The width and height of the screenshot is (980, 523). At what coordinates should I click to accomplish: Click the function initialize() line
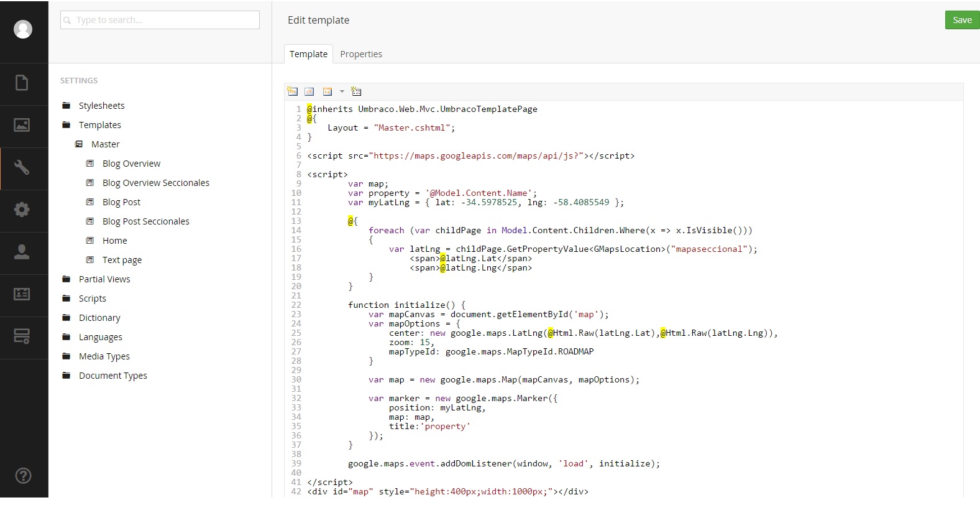[x=407, y=305]
